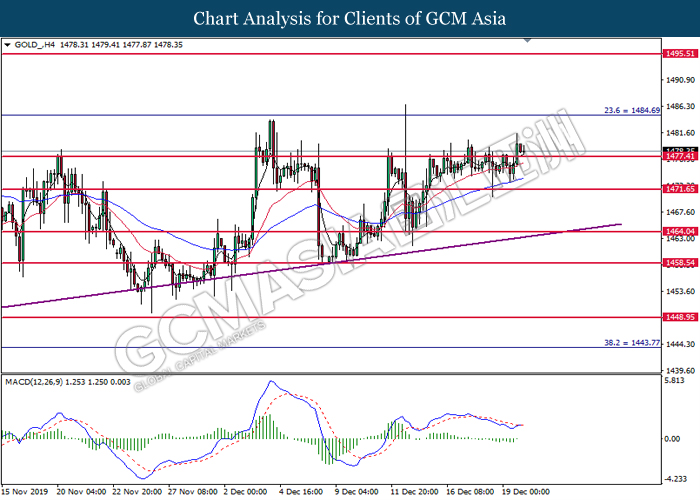Click the 9 Dec 04:00 time label
Screen dimensions: 700x500
click(356, 492)
